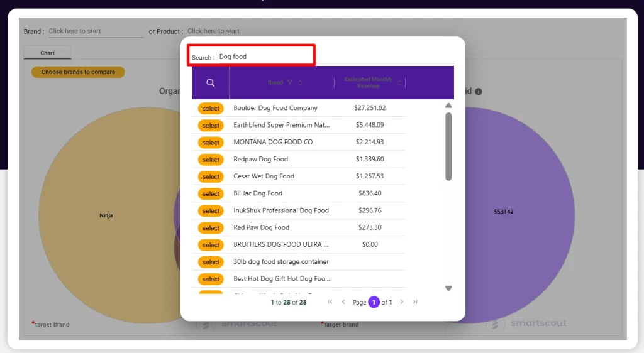Select Redpaw Dog Food brand

pyautogui.click(x=211, y=160)
